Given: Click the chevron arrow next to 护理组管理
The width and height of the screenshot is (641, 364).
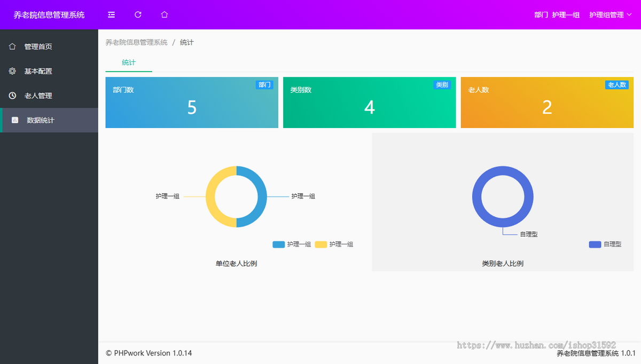Looking at the screenshot, I should click(629, 15).
